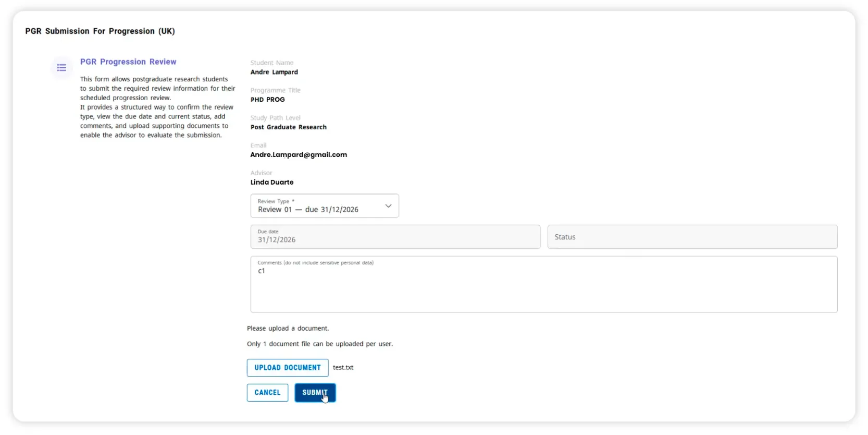This screenshot has height=435, width=868.
Task: Select the Post Graduate Research study level
Action: click(x=289, y=127)
